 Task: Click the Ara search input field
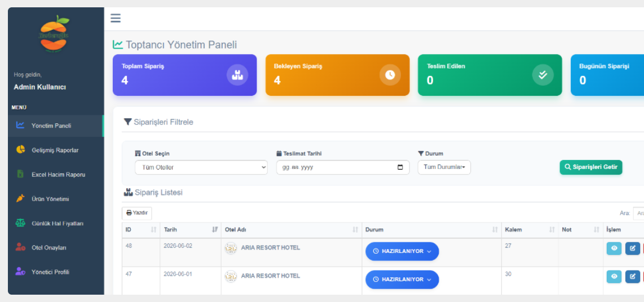(x=638, y=214)
